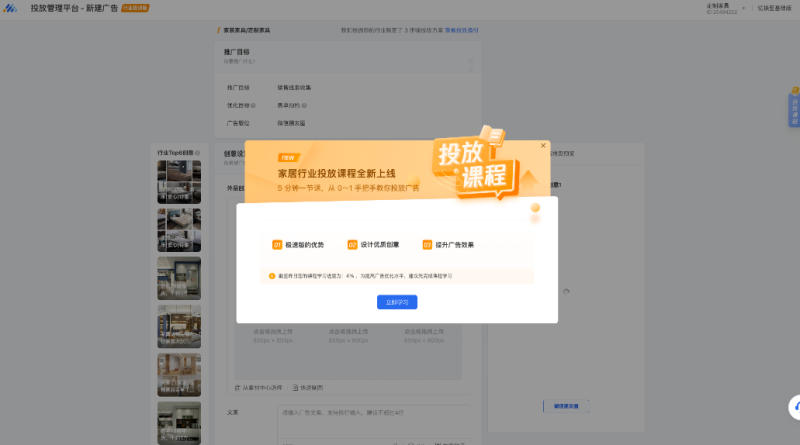Click the help icon next to 优化目标
The width and height of the screenshot is (800, 445).
(x=253, y=106)
